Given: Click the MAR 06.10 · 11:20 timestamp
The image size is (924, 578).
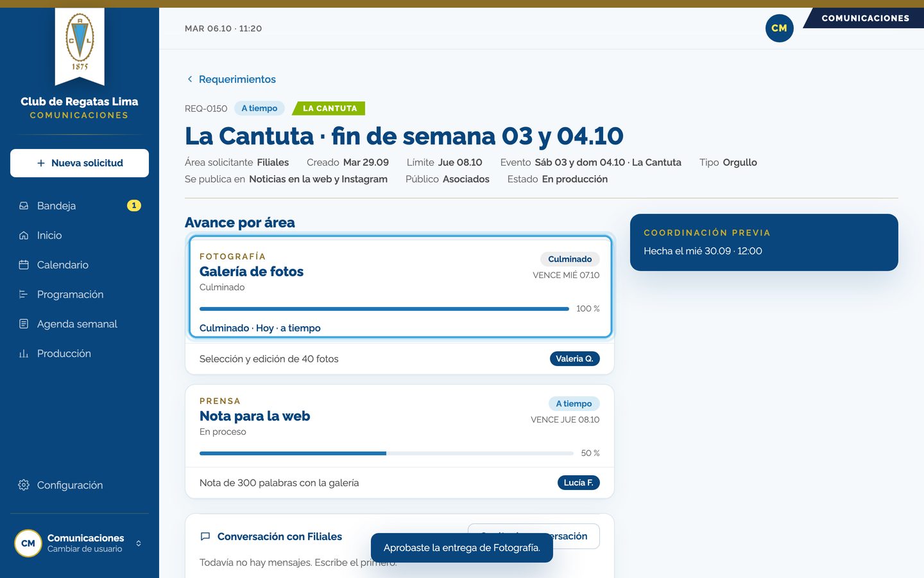Looking at the screenshot, I should 223,28.
